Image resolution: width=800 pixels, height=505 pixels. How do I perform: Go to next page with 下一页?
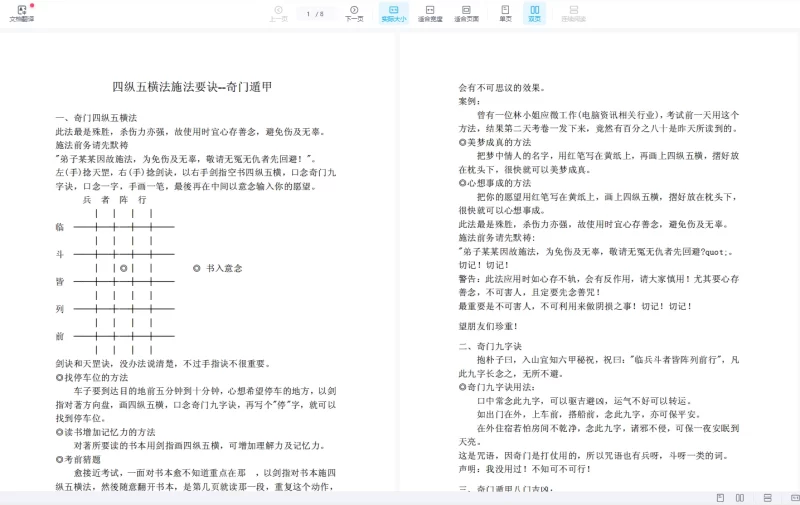tap(354, 13)
